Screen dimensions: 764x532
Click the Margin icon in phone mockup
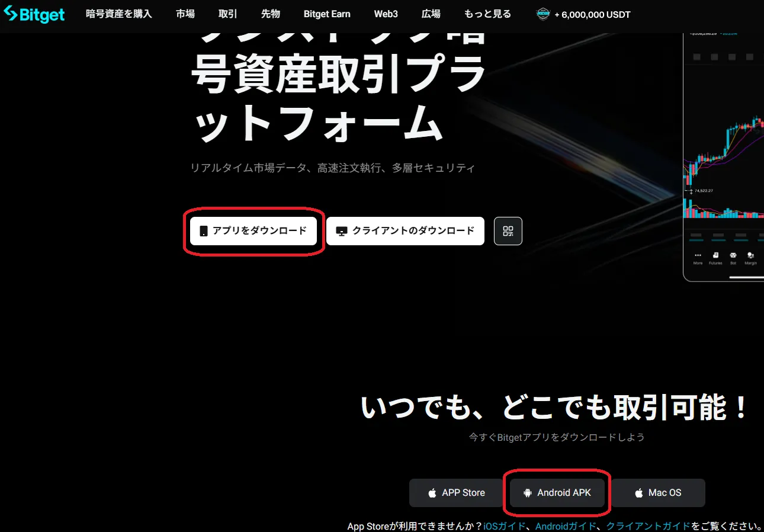click(750, 258)
